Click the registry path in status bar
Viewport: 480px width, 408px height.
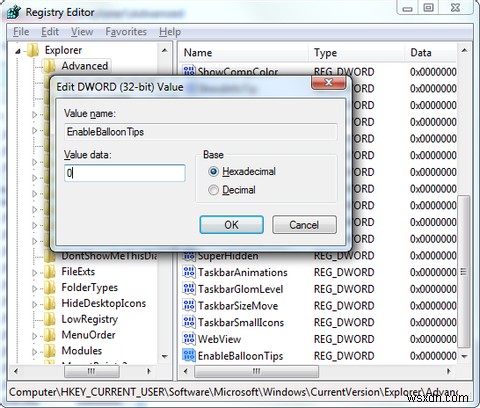coord(233,392)
